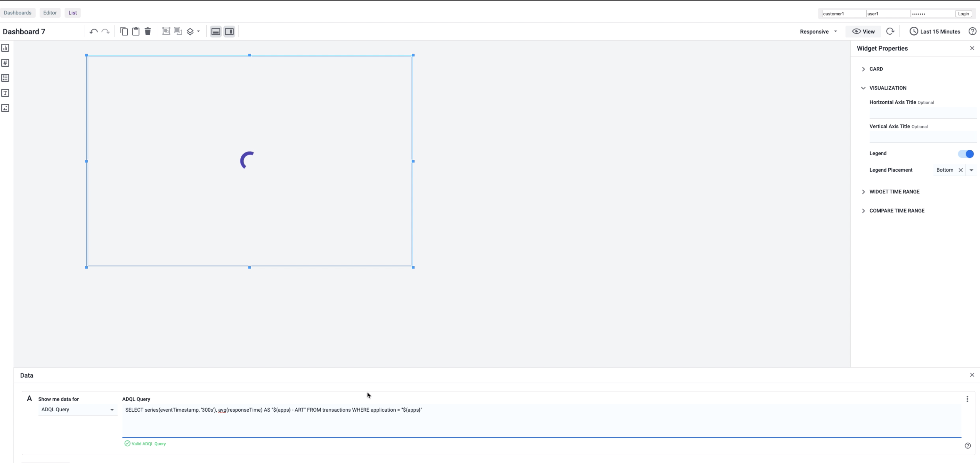Viewport: 980px width, 463px height.
Task: Click the customer1 account field
Action: pos(844,14)
